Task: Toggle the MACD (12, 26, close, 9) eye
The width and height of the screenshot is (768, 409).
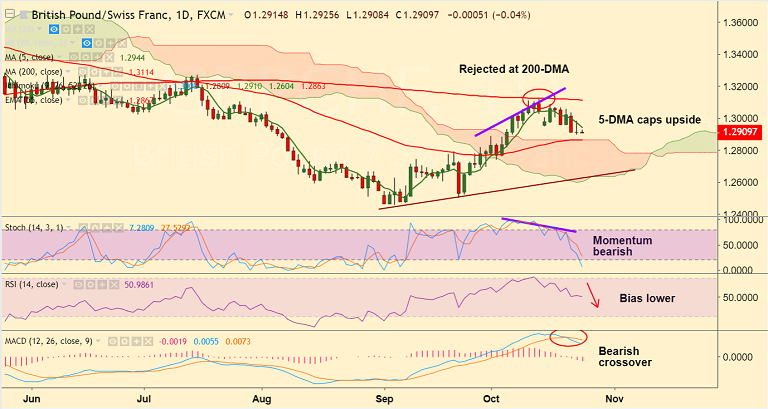Action: point(113,341)
